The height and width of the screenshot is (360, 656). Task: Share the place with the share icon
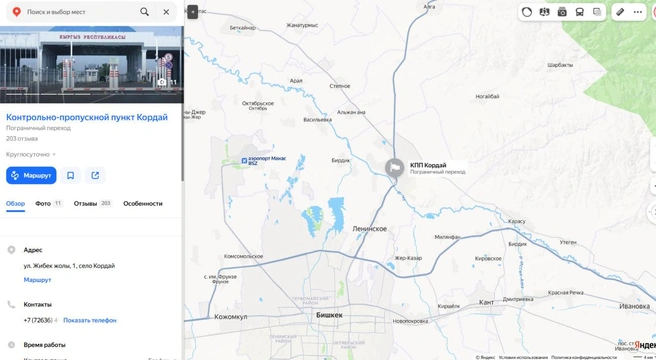[95, 175]
